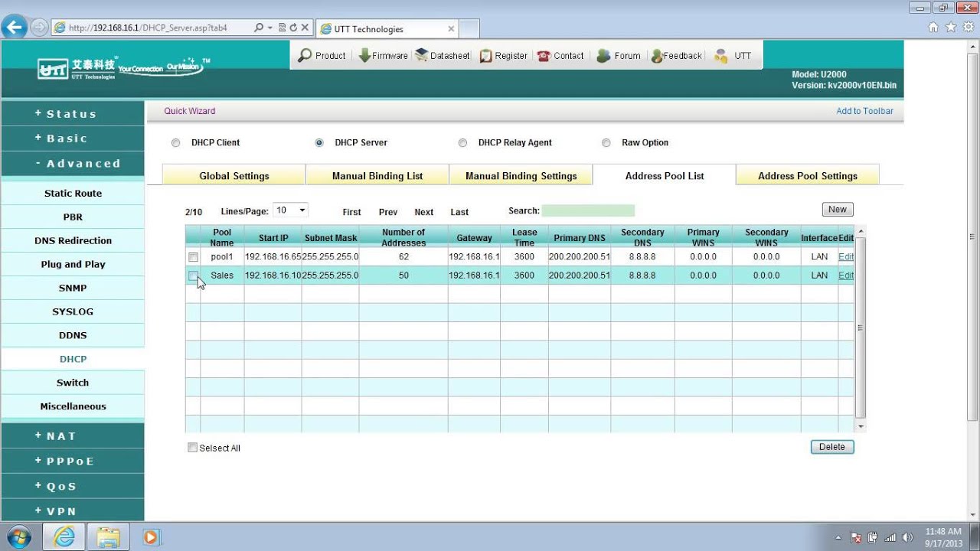Open the Lines/Page dropdown

click(290, 210)
